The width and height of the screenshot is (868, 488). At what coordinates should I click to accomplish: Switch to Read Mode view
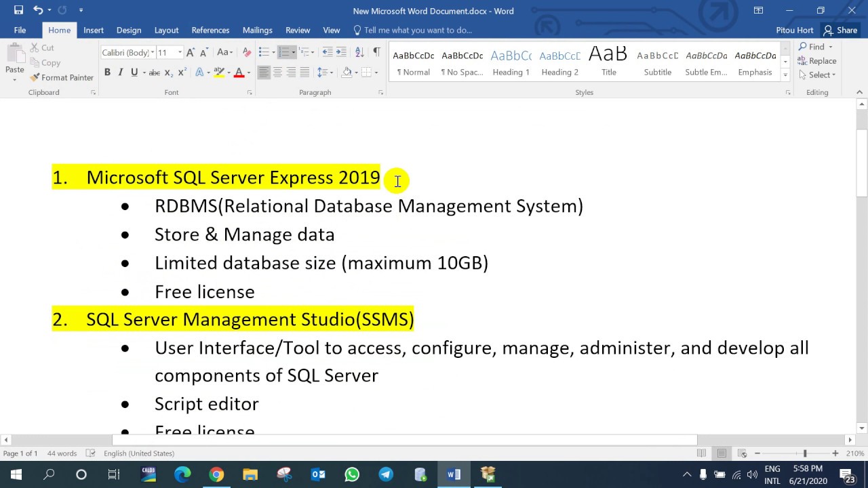[701, 453]
